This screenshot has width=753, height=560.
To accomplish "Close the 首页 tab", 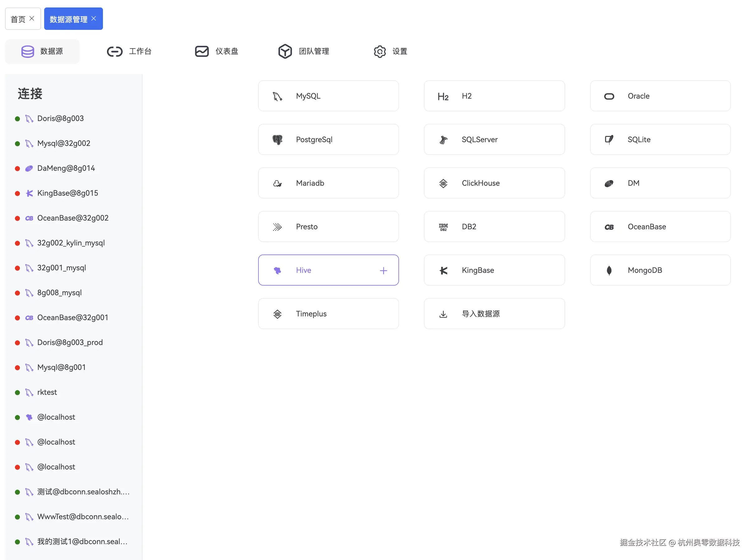I will pos(32,19).
